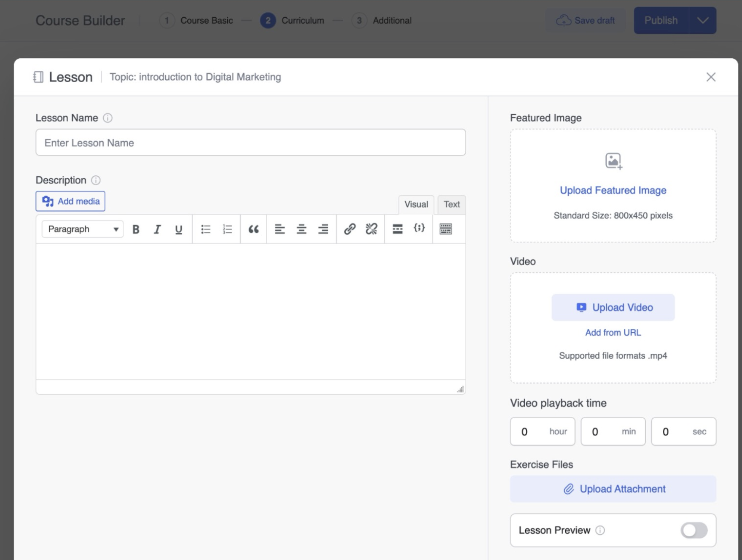
Task: Add a blockquote to description
Action: coord(253,229)
